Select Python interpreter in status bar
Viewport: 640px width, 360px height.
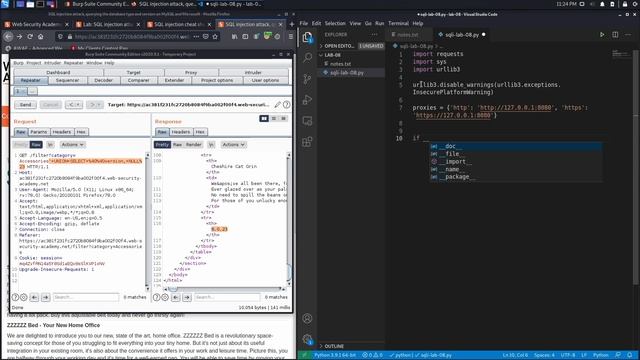click(x=335, y=355)
